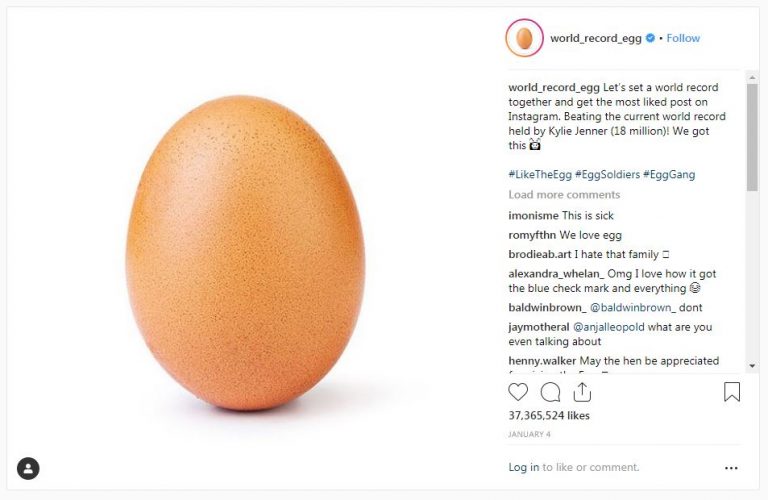768x500 pixels.
Task: Open comments via the speech bubble icon
Action: click(x=550, y=392)
